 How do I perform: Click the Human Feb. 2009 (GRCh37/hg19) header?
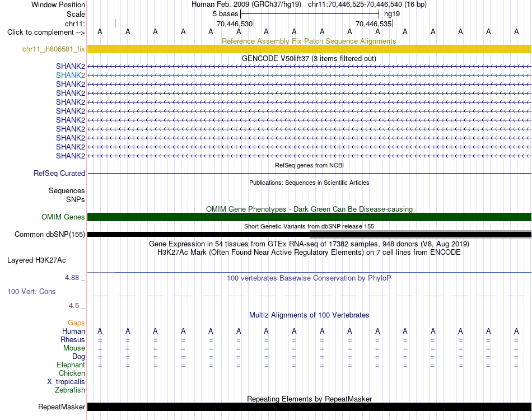tap(246, 4)
